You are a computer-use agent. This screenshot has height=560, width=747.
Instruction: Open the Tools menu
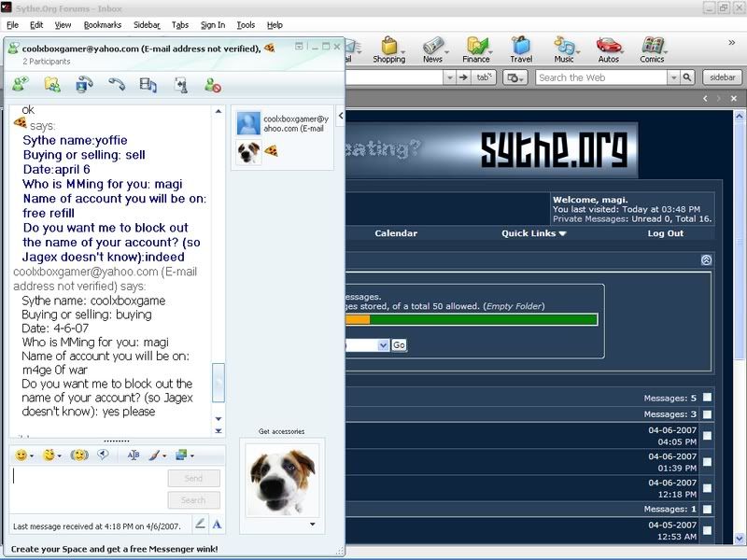[246, 25]
